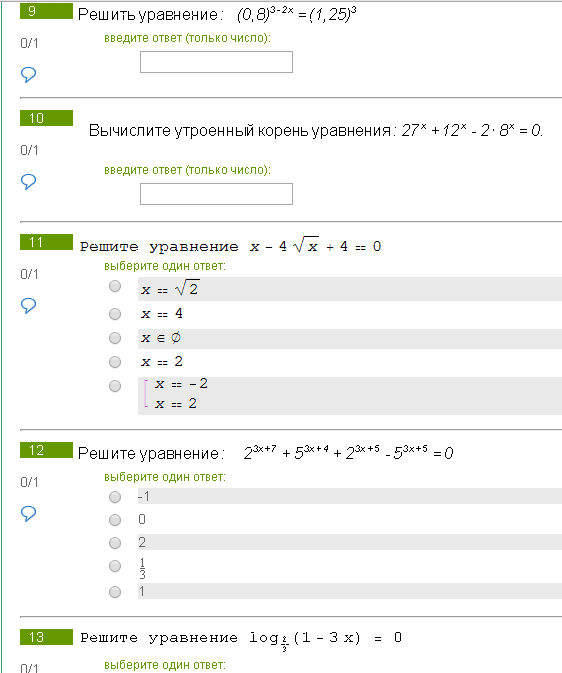
Task: Select answer 0 in question 12
Action: click(x=115, y=520)
